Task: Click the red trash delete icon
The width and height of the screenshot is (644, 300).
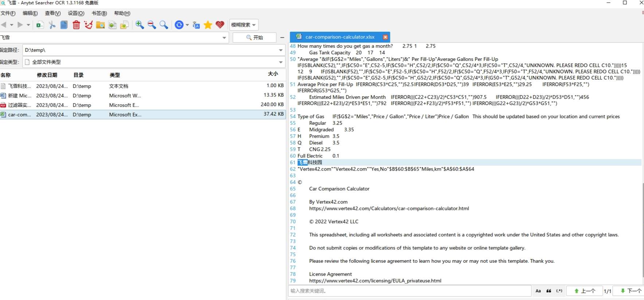Action: 76,25
